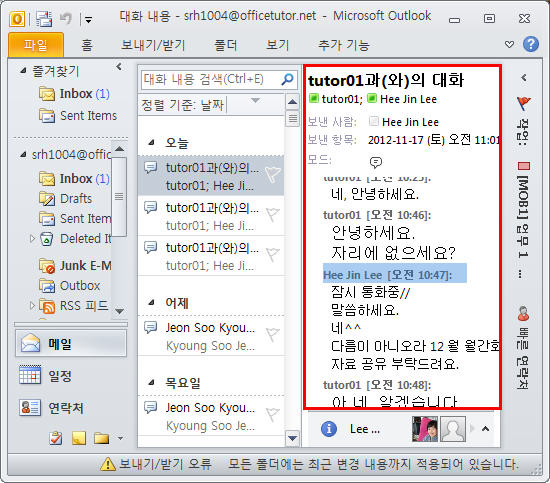Click the Undo icon in title bar
The height and width of the screenshot is (483, 550).
66,18
